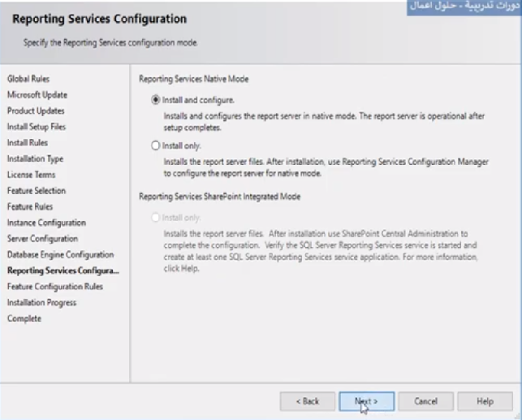The image size is (522, 420).
Task: Go back with the Back button
Action: (308, 401)
